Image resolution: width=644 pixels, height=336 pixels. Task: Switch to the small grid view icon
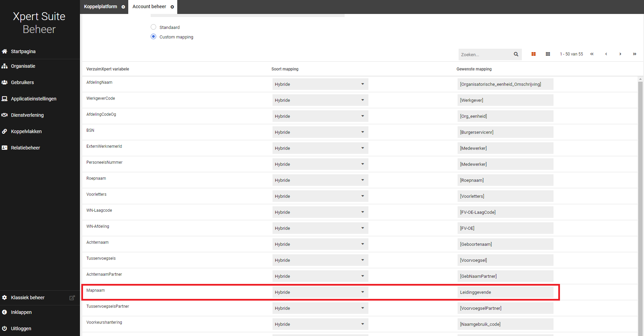(x=548, y=54)
